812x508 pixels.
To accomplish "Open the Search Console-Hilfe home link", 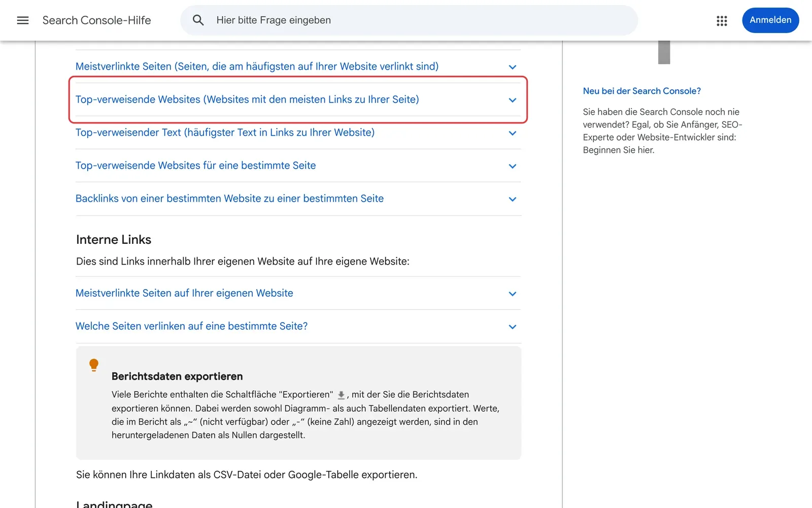I will (96, 20).
